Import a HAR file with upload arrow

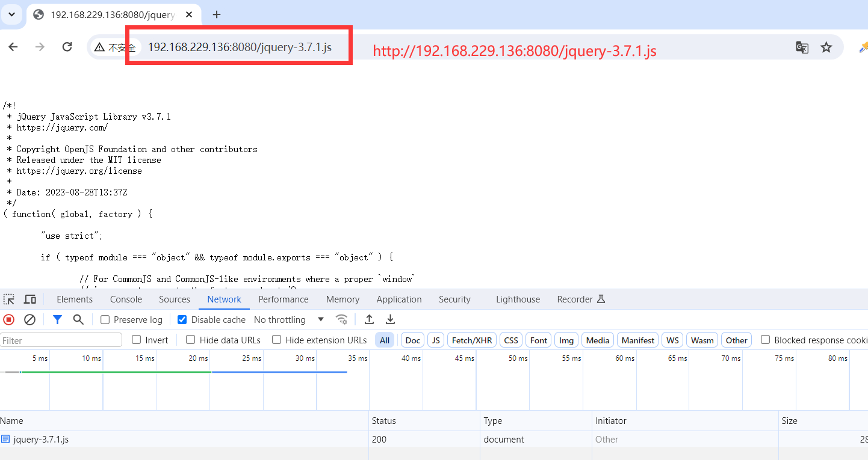370,320
